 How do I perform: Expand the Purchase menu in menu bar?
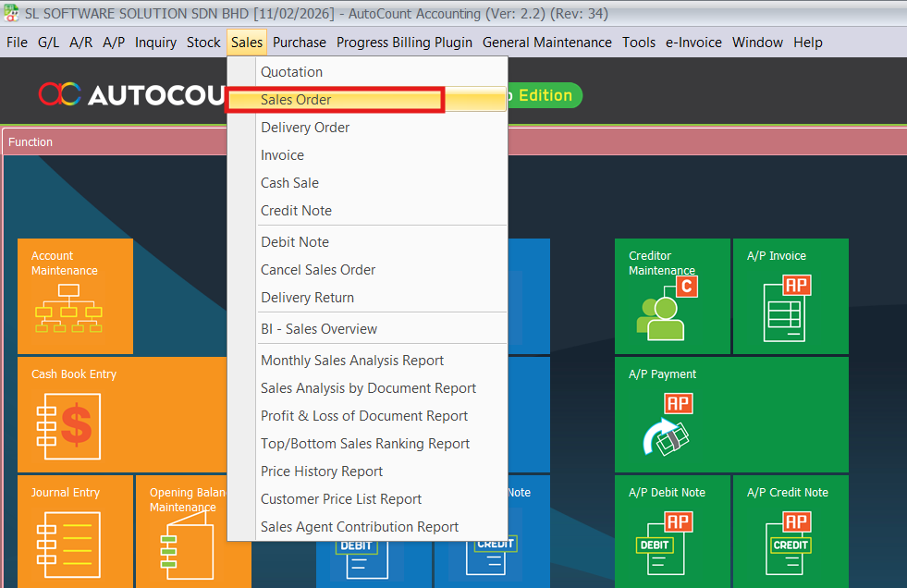point(299,43)
